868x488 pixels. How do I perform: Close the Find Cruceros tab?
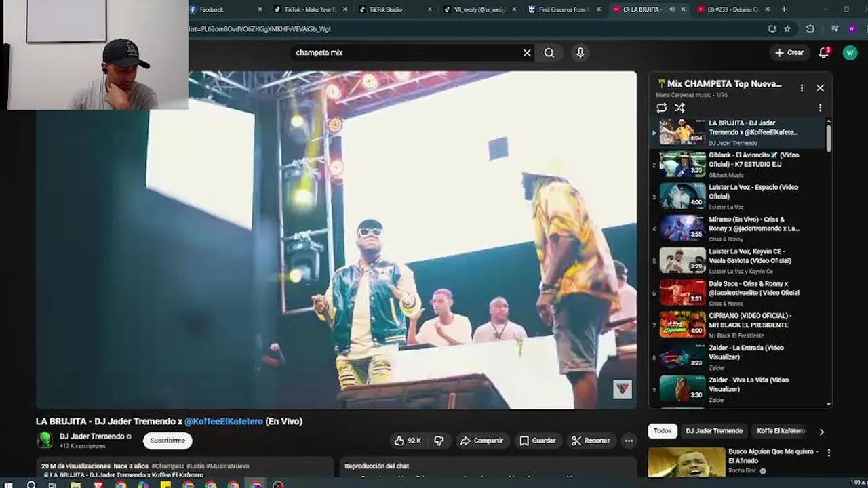click(599, 9)
